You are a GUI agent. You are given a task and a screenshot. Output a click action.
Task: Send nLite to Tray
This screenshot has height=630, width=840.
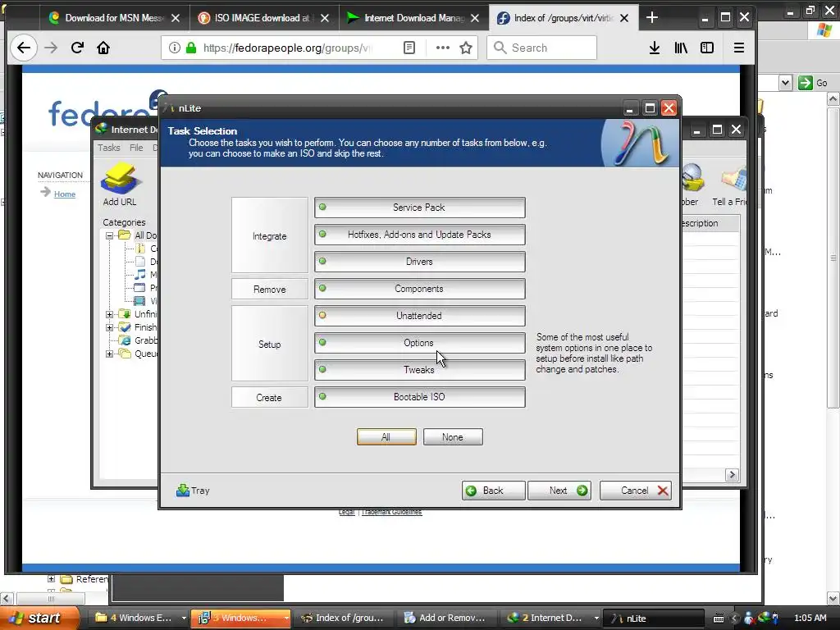[193, 491]
